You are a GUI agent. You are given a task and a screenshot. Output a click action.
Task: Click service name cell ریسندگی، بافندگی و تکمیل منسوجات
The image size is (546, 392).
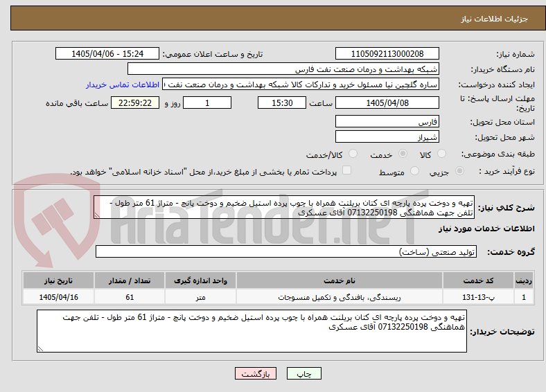(340, 297)
